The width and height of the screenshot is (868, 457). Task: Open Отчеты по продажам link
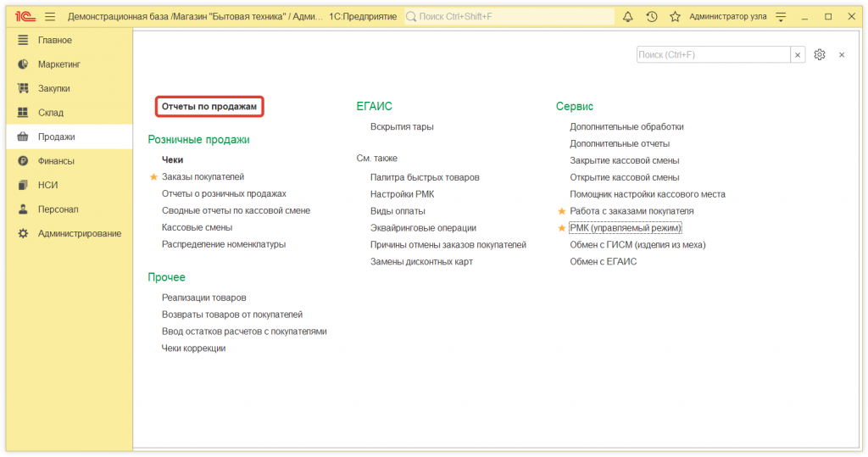(209, 107)
